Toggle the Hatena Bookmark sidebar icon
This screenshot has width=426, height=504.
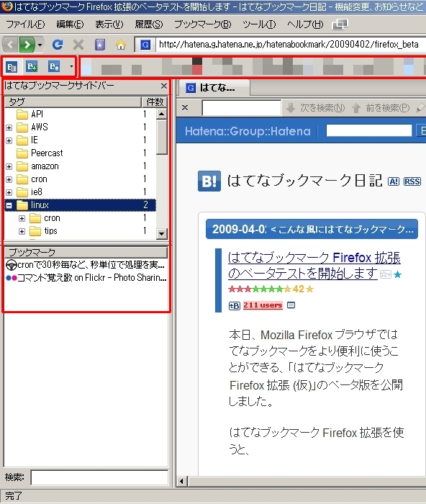pyautogui.click(x=12, y=67)
